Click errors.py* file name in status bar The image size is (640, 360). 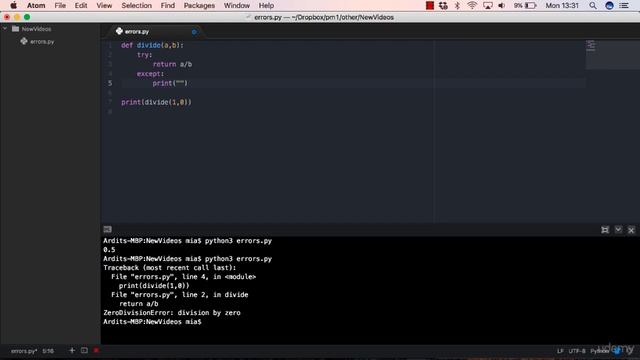[x=24, y=351]
